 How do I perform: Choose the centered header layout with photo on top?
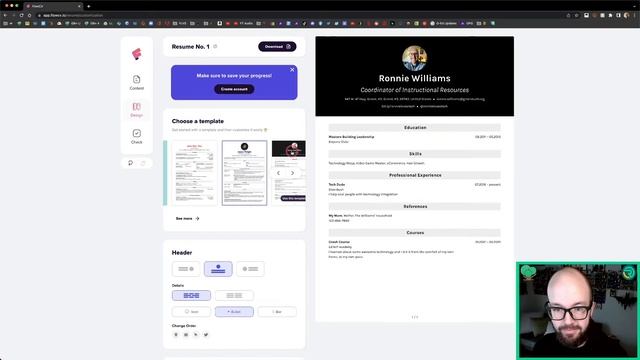[x=218, y=269]
